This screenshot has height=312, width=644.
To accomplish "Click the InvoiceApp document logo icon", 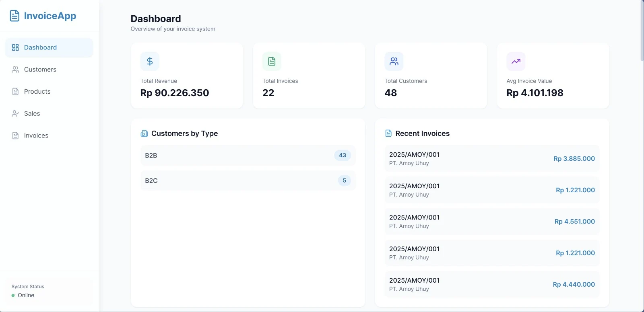I will 14,16.
